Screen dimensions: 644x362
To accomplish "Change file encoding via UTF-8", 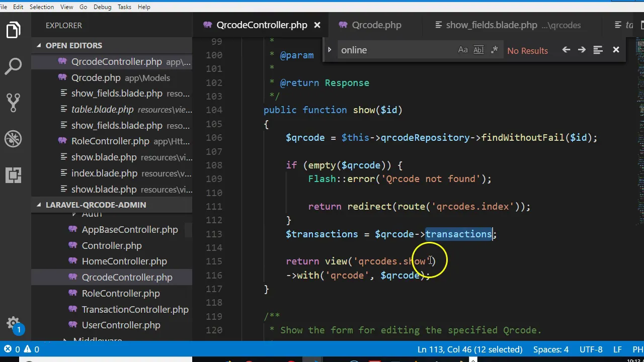I will pyautogui.click(x=591, y=349).
